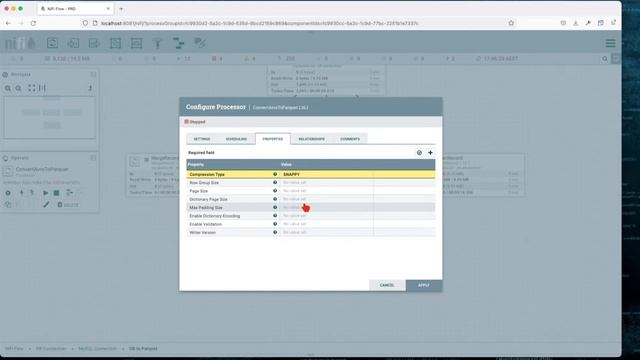Click the help icon beside Enable Dictionary Encoding
The image size is (640, 360).
[x=275, y=216]
